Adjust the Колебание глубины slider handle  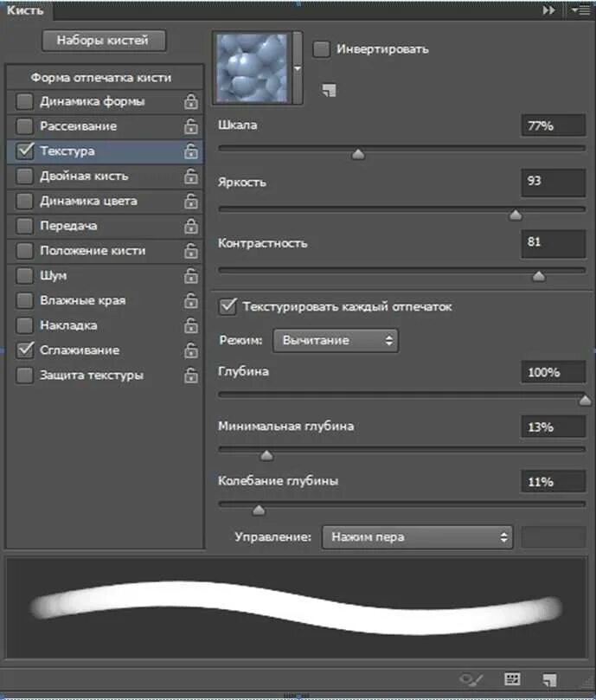259,511
